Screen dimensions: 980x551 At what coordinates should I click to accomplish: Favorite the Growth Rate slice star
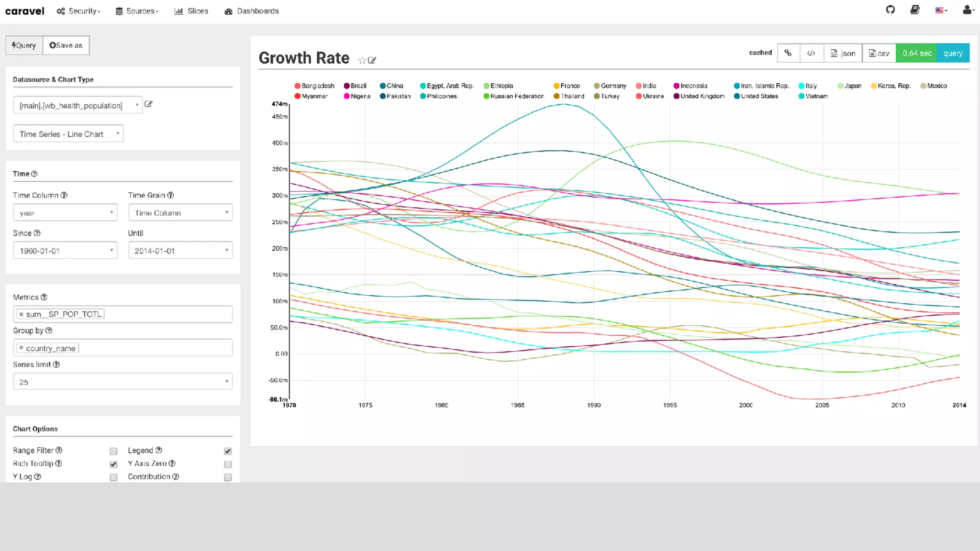point(362,60)
